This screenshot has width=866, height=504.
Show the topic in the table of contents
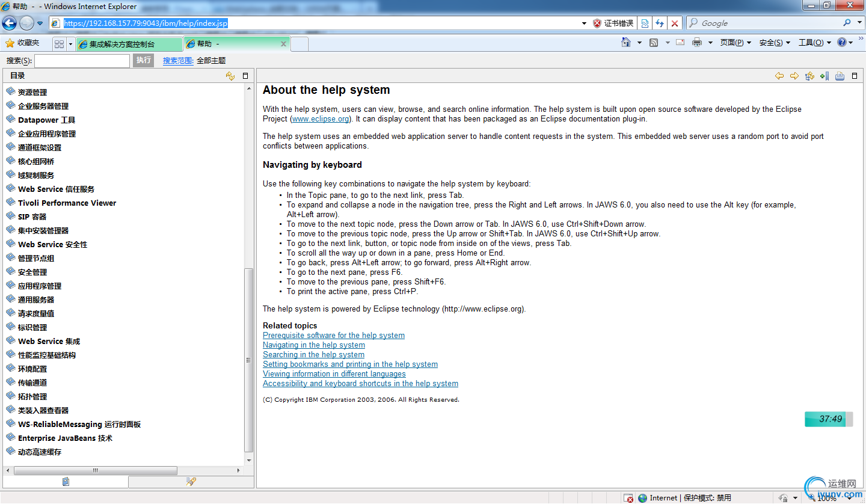(809, 76)
